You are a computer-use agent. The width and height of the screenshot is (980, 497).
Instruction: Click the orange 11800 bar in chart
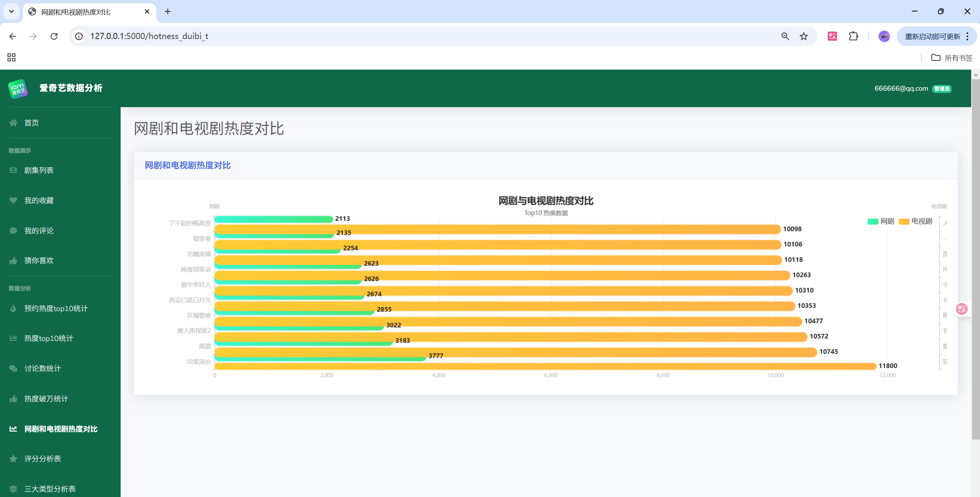click(x=536, y=366)
